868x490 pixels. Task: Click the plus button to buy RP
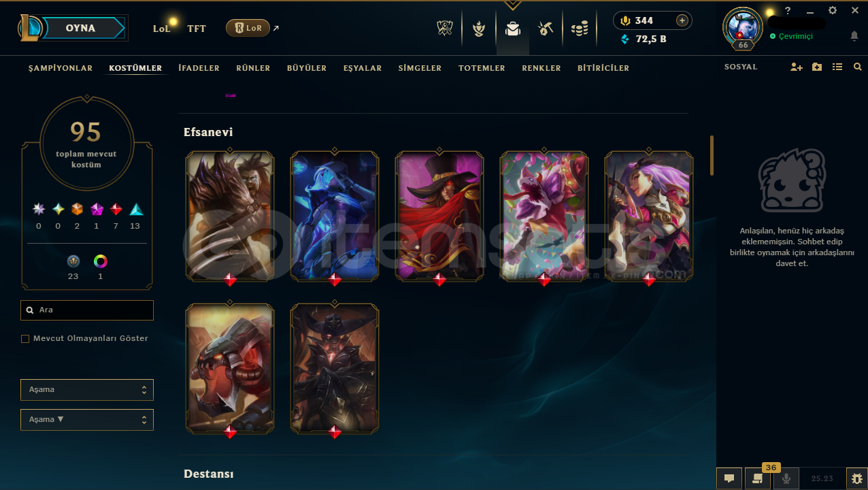coord(682,20)
